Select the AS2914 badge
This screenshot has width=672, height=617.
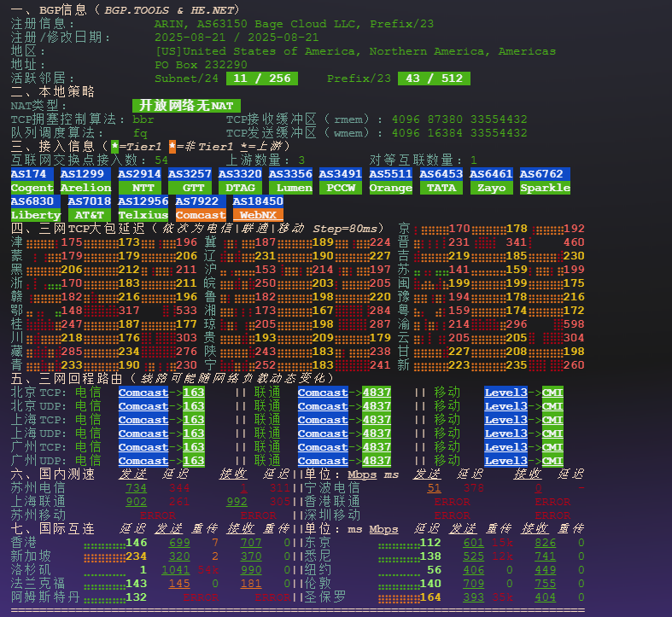tap(140, 174)
